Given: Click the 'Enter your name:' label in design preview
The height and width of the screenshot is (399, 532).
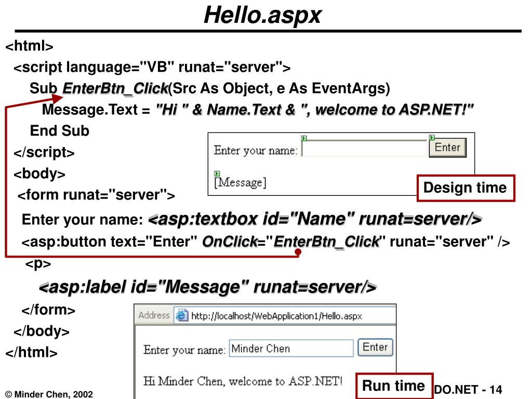Looking at the screenshot, I should click(256, 150).
